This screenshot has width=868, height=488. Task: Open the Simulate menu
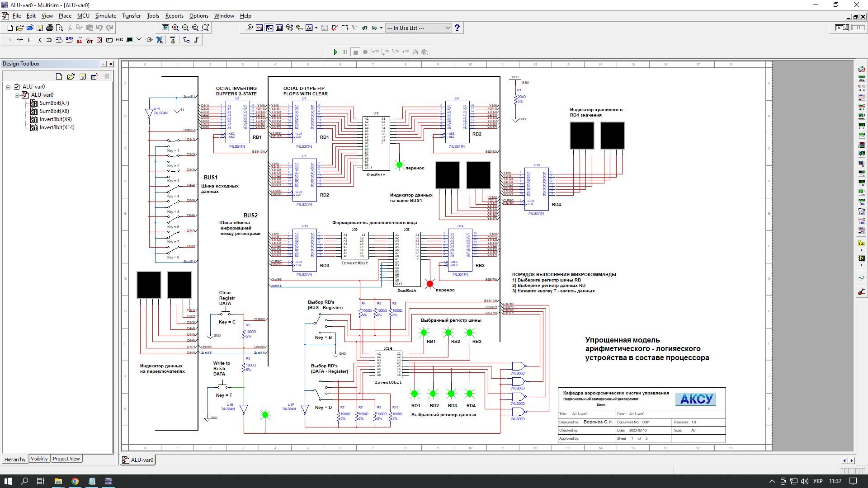(x=105, y=16)
